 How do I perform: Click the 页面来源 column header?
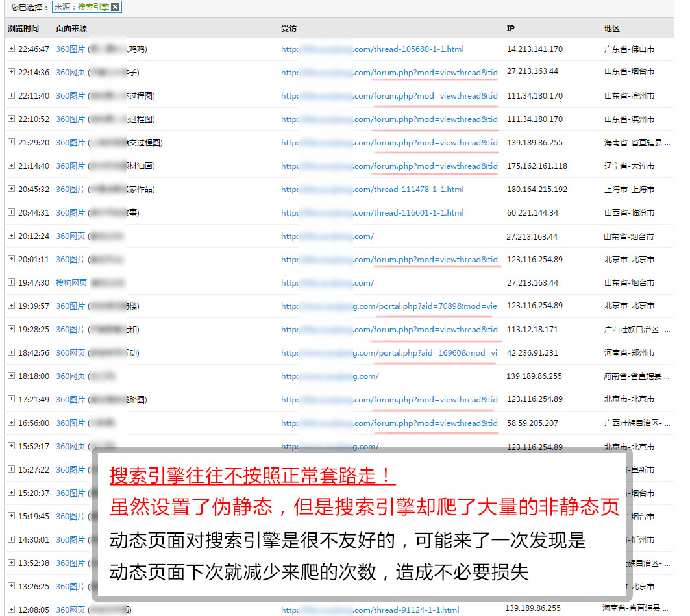point(71,28)
